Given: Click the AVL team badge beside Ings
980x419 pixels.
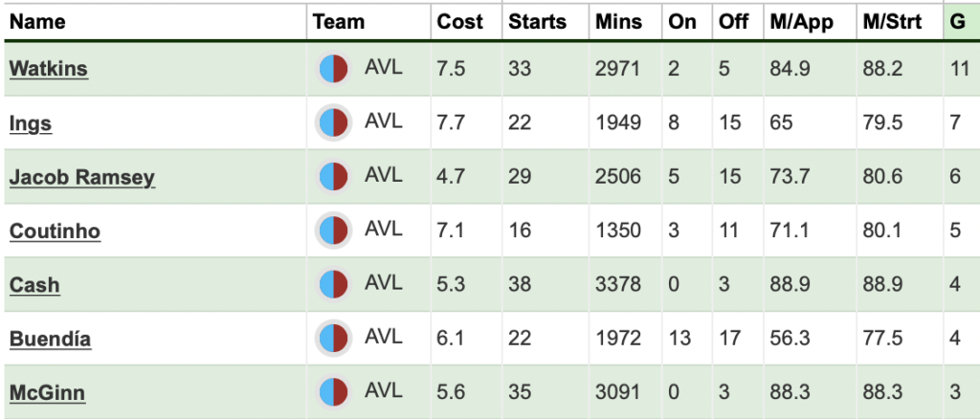Looking at the screenshot, I should pos(334,123).
